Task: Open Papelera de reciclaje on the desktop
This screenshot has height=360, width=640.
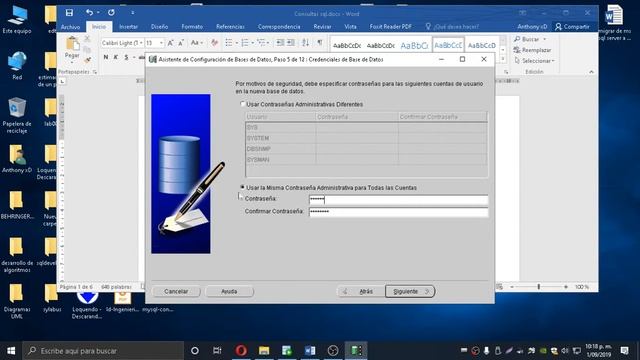Action: pos(17,116)
